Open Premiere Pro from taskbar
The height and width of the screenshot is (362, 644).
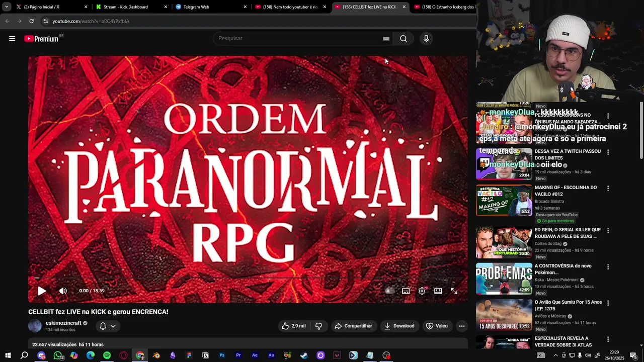(x=238, y=355)
